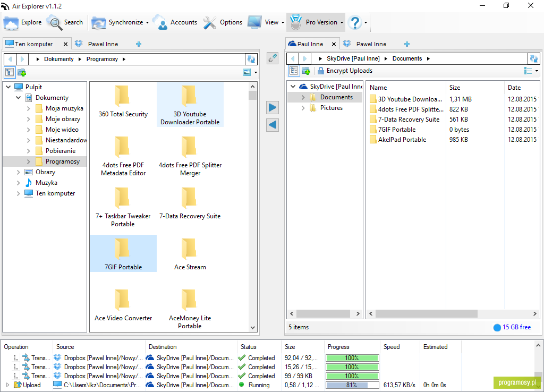
Task: Go back in the left pane navigation
Action: 10,59
